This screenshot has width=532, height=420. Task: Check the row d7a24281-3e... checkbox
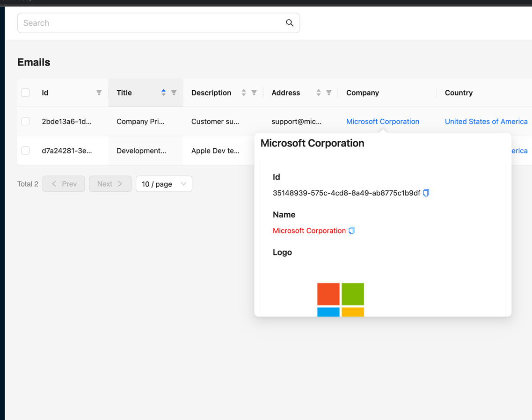(25, 151)
